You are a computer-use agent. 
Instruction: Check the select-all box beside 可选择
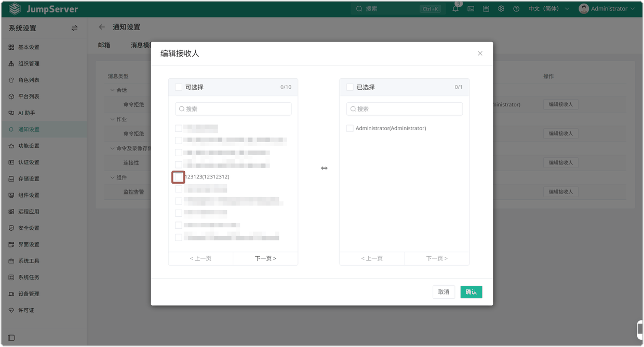pos(179,87)
